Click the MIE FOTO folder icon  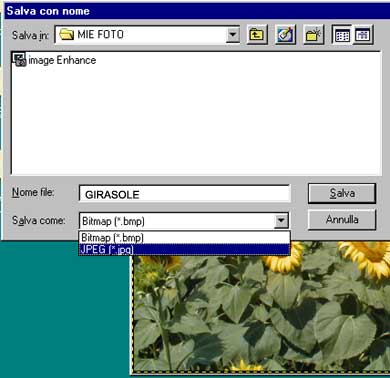[x=66, y=34]
